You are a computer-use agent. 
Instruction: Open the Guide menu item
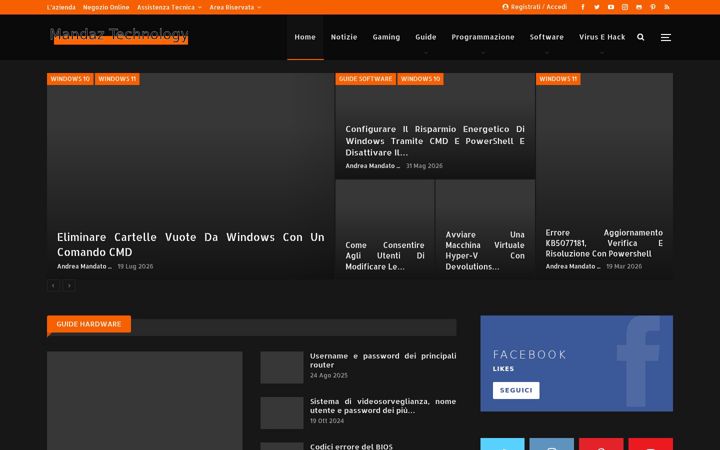coord(426,37)
